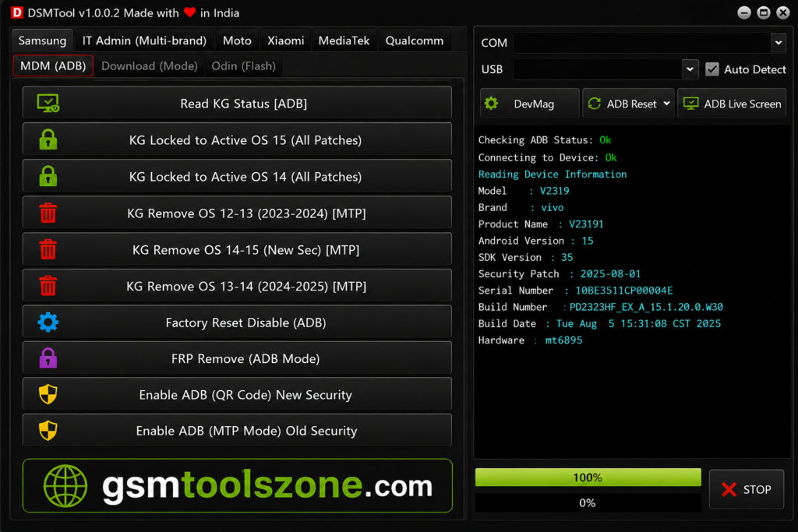The width and height of the screenshot is (798, 532).
Task: Click the USB device input field
Action: pyautogui.click(x=598, y=69)
